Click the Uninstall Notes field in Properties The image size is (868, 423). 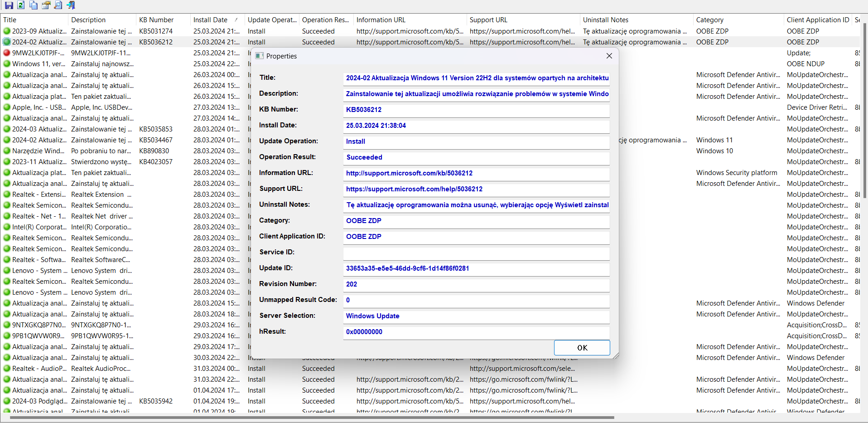pyautogui.click(x=477, y=205)
